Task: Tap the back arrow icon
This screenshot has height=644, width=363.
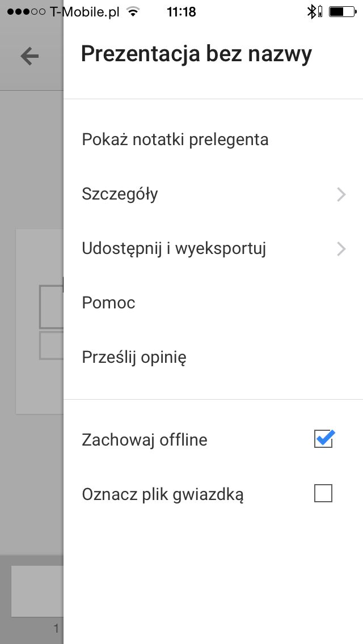Action: [x=29, y=56]
